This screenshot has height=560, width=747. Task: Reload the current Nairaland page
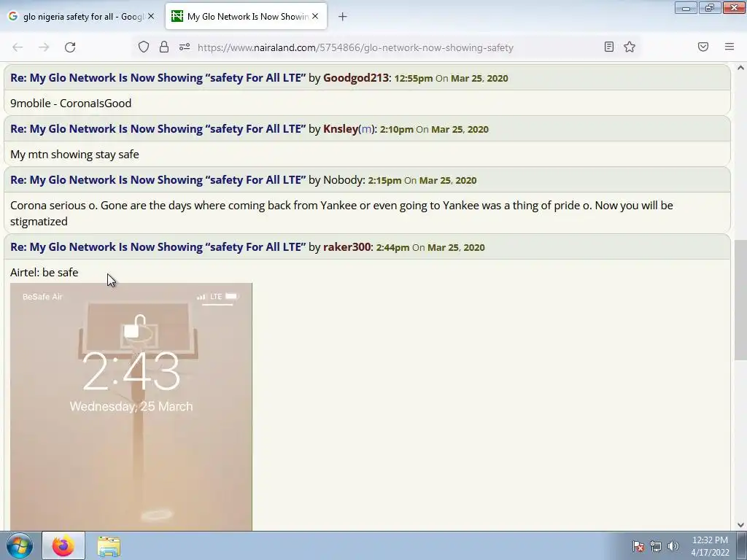click(x=70, y=47)
